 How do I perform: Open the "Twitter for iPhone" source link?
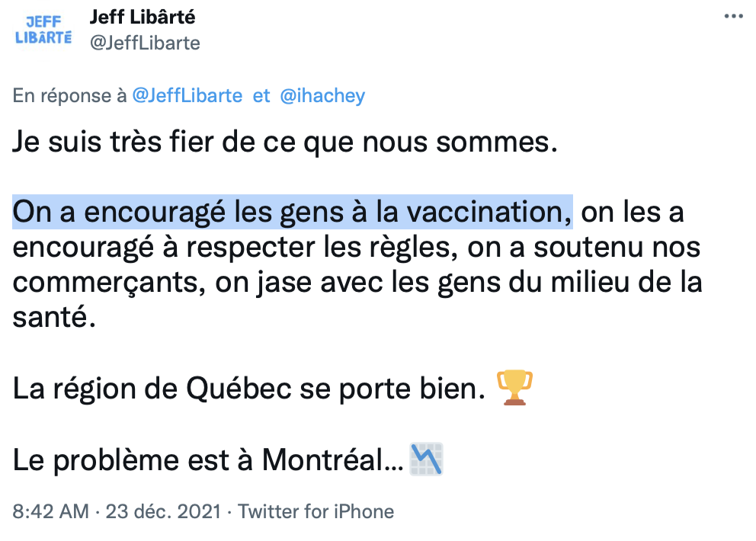pyautogui.click(x=316, y=511)
